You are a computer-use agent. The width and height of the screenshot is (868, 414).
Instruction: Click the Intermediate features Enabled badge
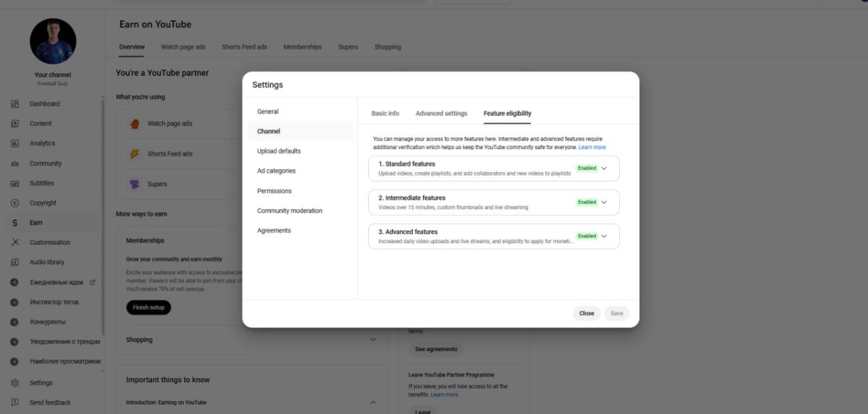pos(587,202)
